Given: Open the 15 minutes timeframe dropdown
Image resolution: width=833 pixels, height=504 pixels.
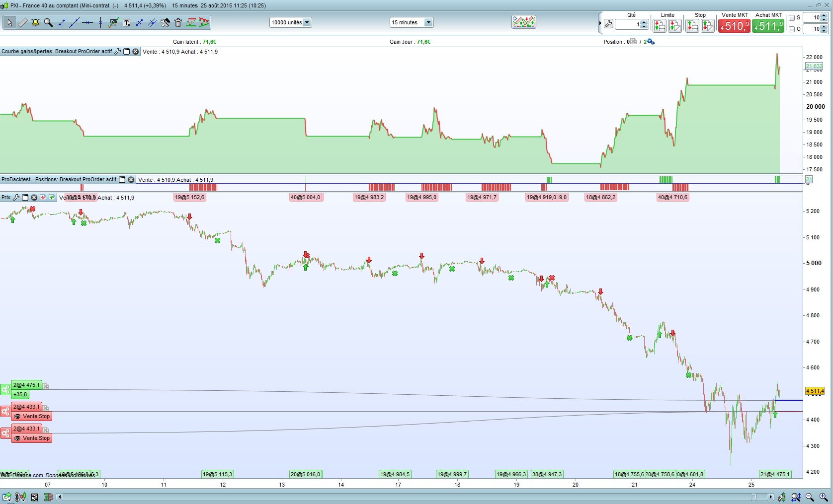Looking at the screenshot, I should (x=428, y=22).
